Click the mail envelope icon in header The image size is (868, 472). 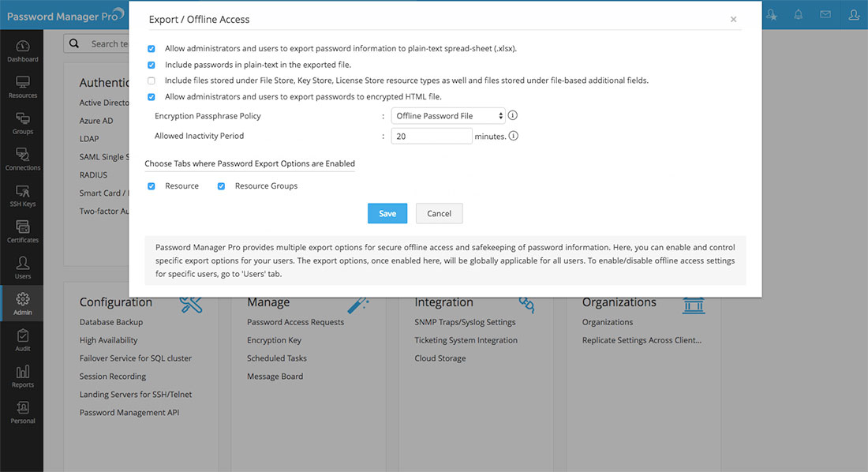825,14
